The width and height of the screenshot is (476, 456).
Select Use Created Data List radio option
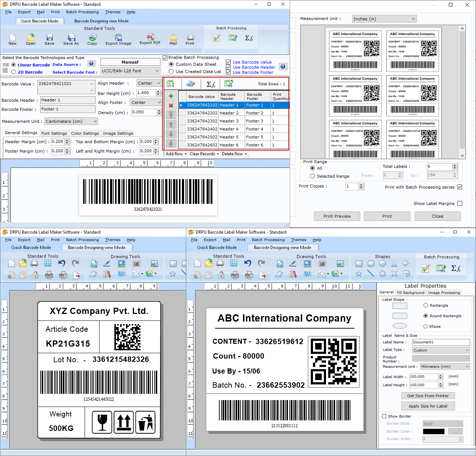(x=171, y=72)
